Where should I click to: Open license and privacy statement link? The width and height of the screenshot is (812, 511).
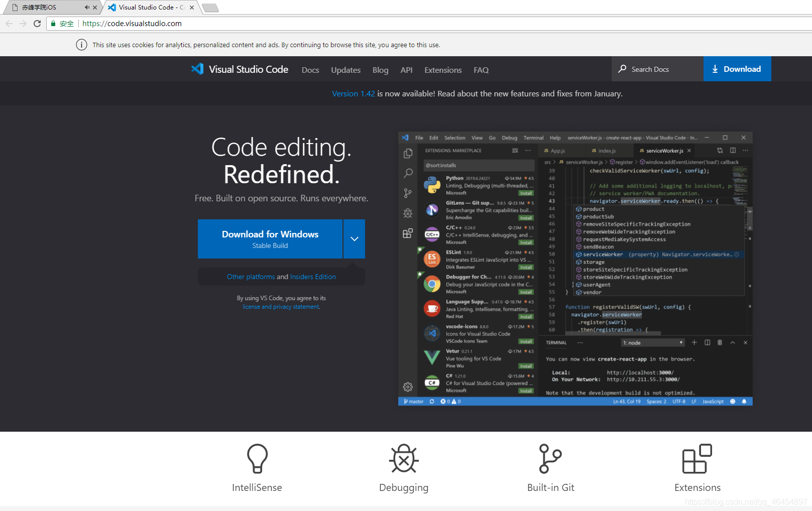click(x=281, y=307)
